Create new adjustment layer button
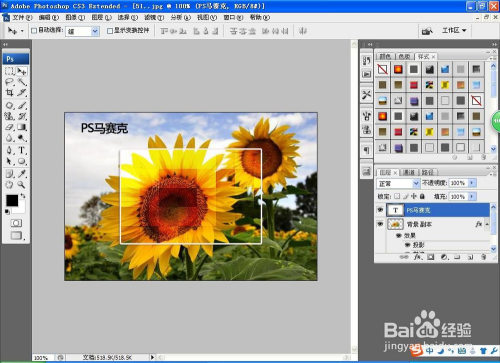 tap(444, 257)
